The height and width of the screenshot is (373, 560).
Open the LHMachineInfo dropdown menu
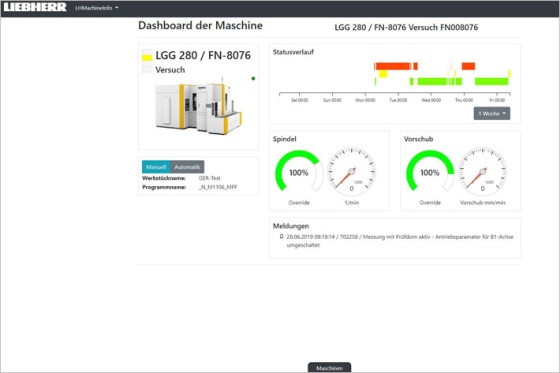point(96,8)
